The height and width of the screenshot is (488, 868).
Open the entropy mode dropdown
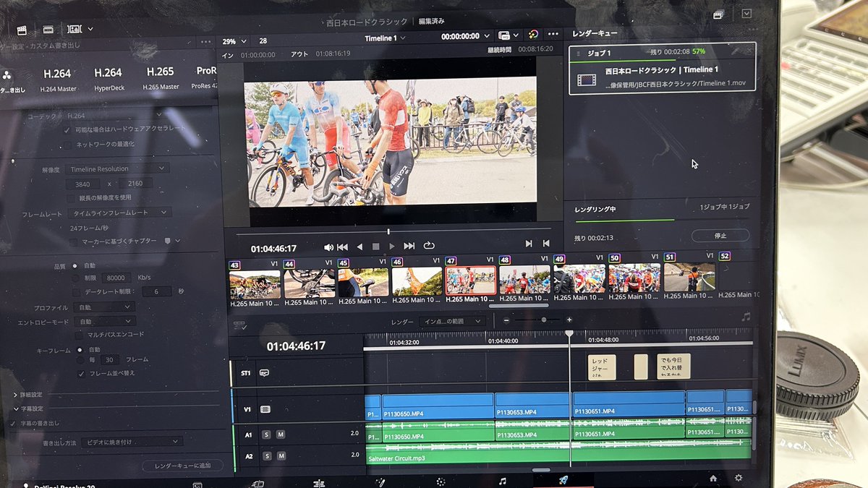coord(105,321)
